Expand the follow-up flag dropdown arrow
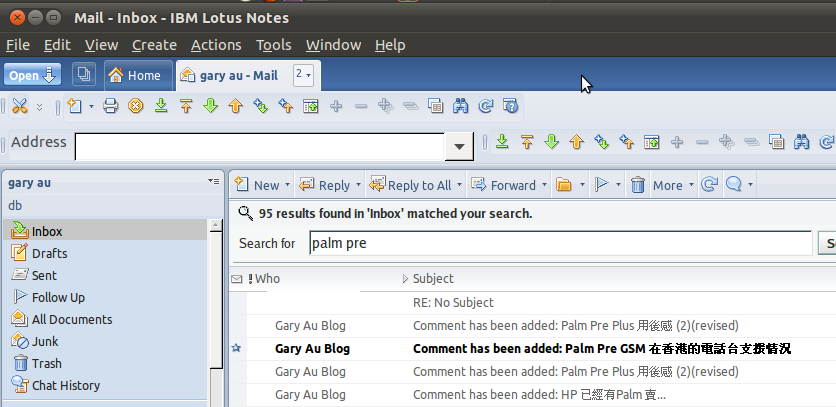Viewport: 836px width, 407px height. click(618, 185)
